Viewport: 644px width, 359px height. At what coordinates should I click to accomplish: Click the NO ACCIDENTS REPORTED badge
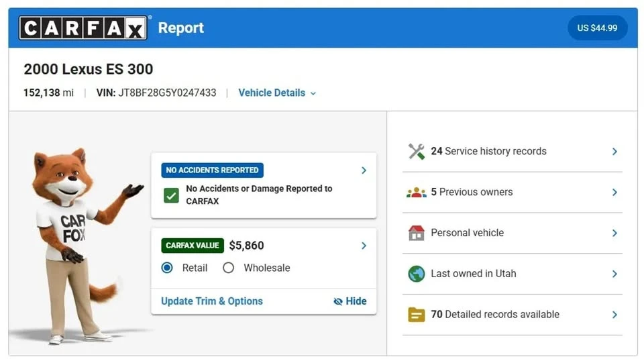[213, 170]
